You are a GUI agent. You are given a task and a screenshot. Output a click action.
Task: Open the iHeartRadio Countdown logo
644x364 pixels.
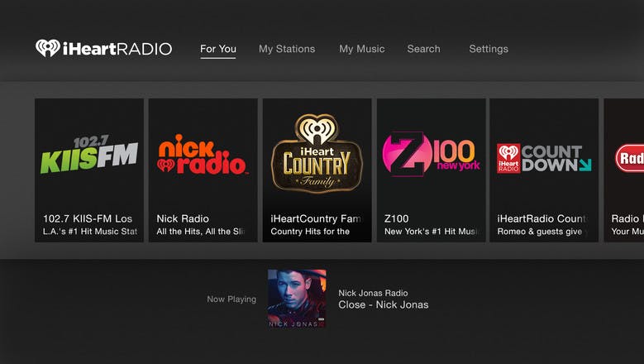tap(543, 157)
